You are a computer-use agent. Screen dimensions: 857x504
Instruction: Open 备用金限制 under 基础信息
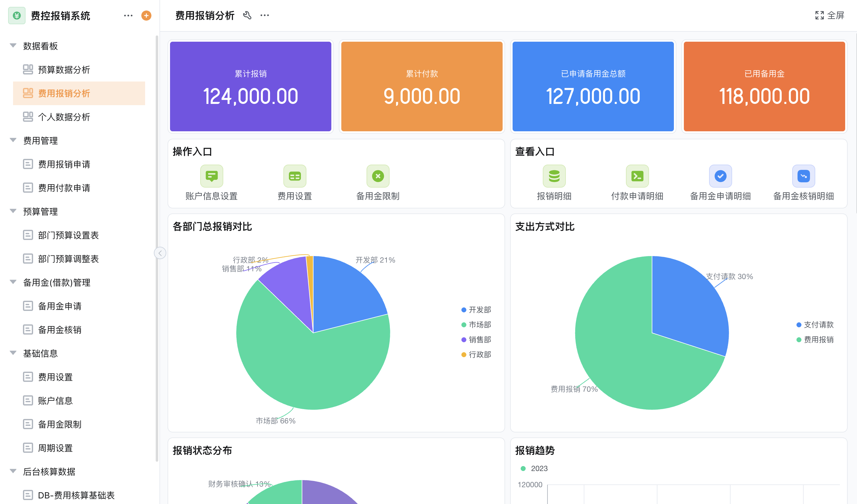tap(79, 424)
